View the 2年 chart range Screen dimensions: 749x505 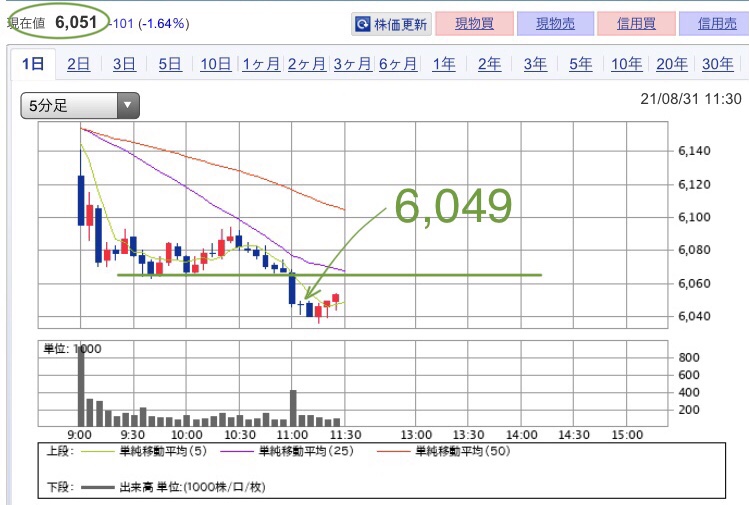click(490, 64)
